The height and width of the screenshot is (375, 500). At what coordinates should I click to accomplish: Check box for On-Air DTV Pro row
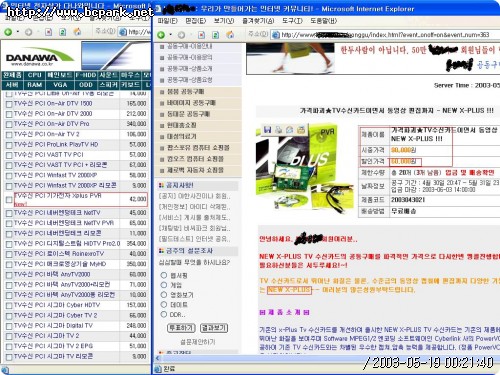(x=9, y=125)
